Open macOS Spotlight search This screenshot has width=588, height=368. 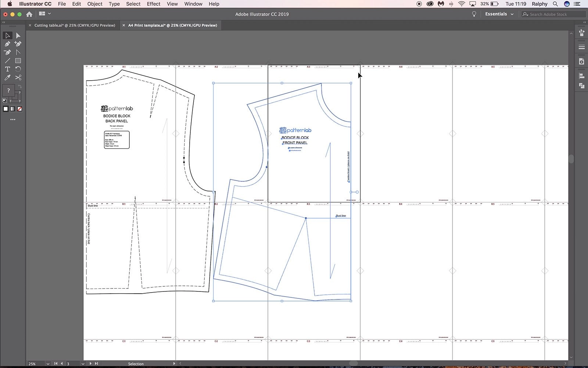(x=555, y=4)
